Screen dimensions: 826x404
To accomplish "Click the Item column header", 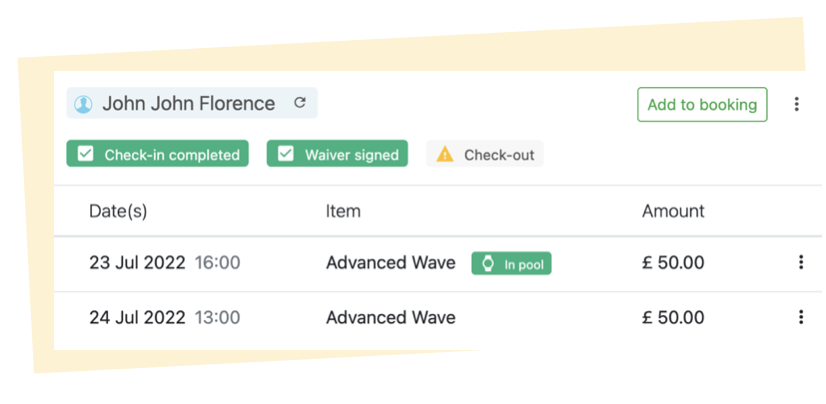I will pos(343,211).
